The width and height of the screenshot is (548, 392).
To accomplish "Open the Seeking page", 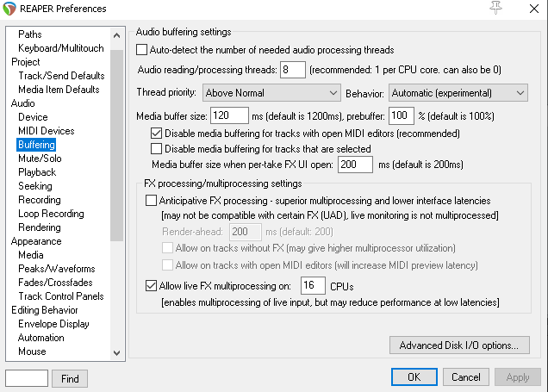I will 35,186.
